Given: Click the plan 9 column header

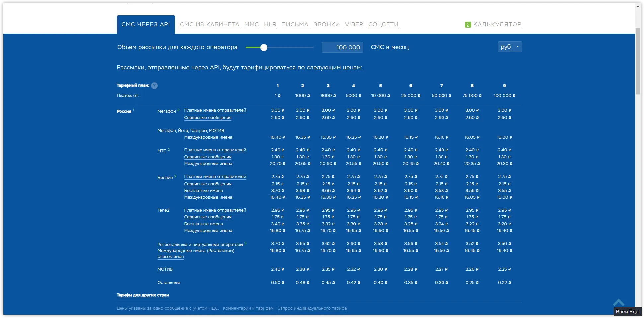Looking at the screenshot, I should click(504, 86).
